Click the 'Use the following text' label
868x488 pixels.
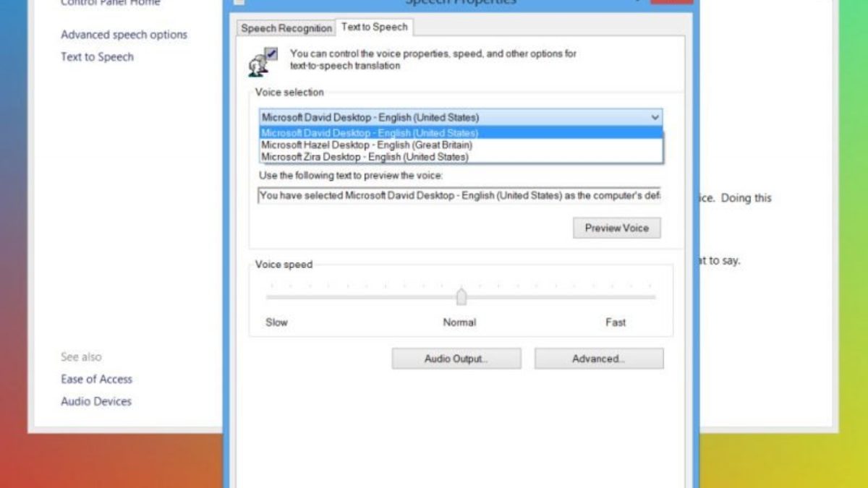click(350, 176)
